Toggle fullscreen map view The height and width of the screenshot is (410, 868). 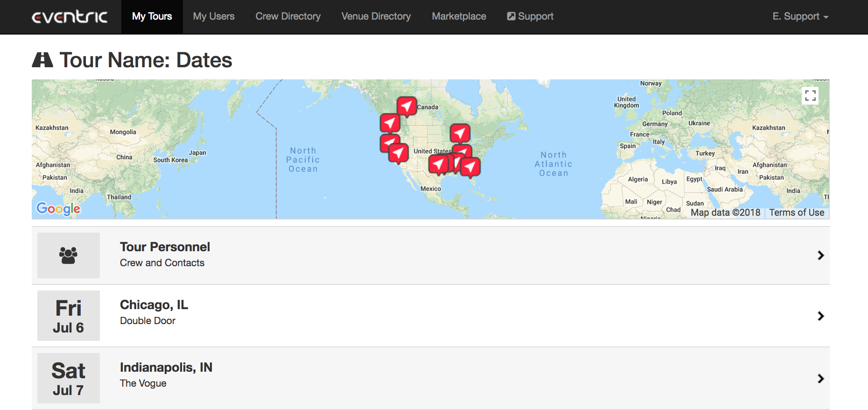click(x=811, y=95)
